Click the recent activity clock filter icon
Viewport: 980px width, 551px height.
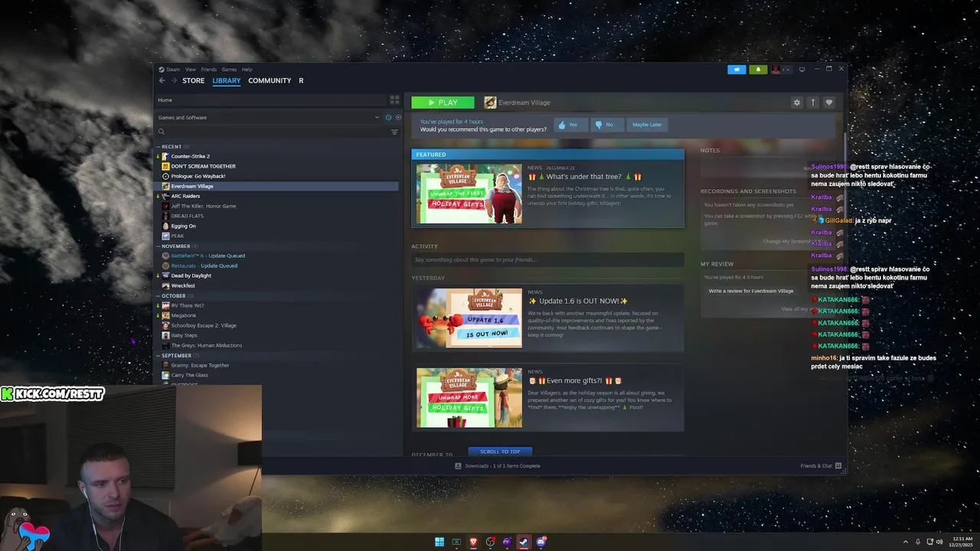coord(388,117)
